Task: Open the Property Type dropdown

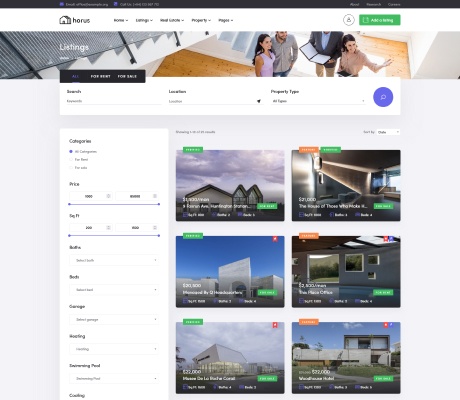Action: tap(318, 101)
